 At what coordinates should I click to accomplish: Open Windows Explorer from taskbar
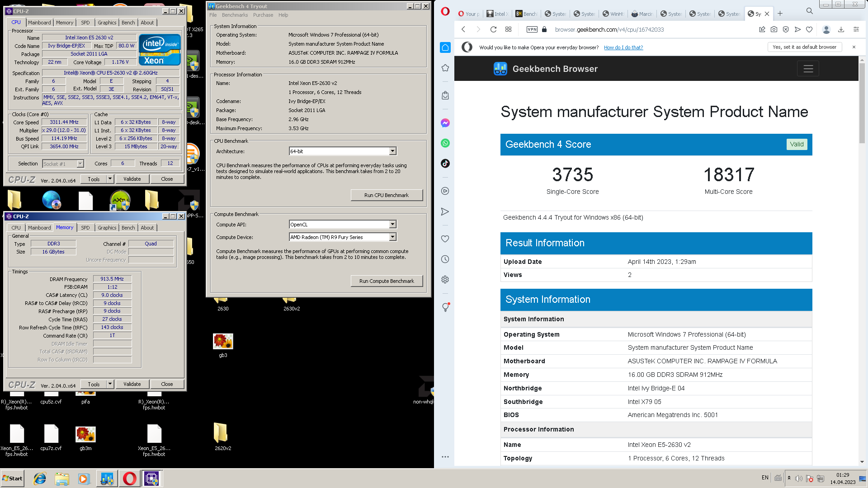tap(62, 479)
